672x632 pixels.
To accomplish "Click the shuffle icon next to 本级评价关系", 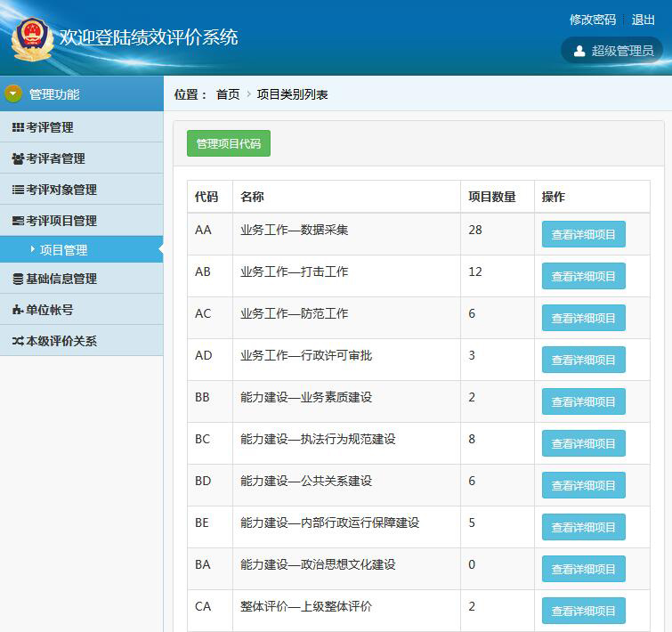I will 18,341.
